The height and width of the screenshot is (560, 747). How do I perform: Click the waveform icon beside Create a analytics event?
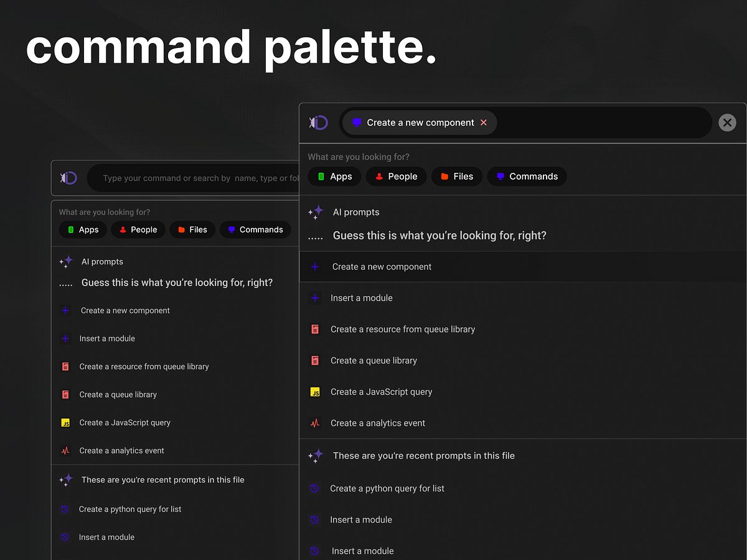point(315,422)
